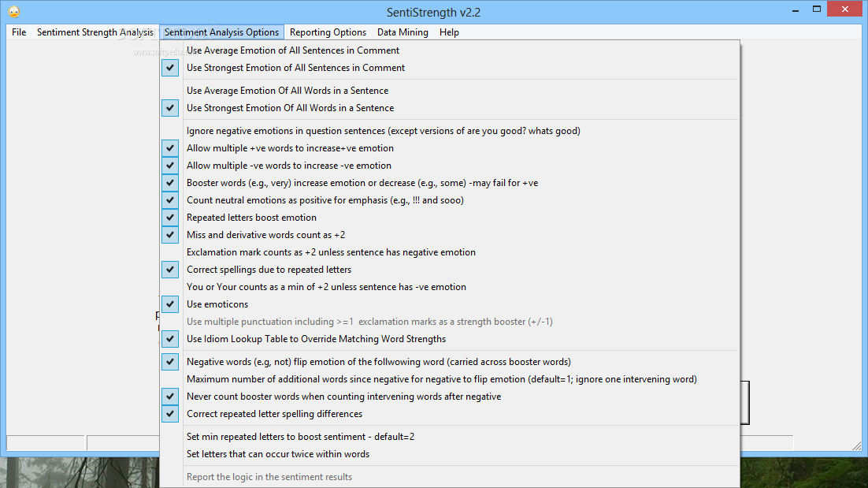Toggle Use Strongest Emotion of All Sentences in Comment
The width and height of the screenshot is (868, 488).
pos(450,68)
